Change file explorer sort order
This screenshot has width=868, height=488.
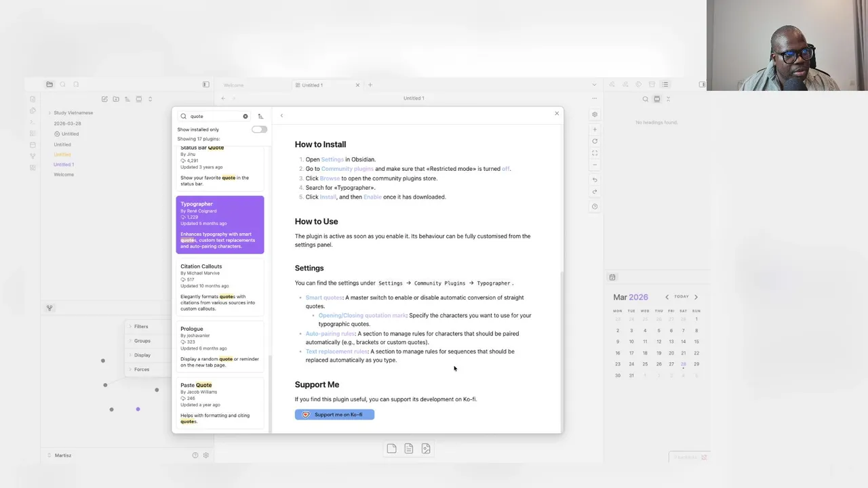click(127, 99)
